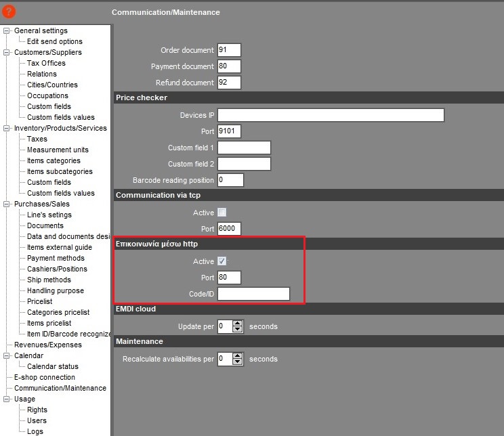This screenshot has height=436, width=504.
Task: Open Items subcategories
Action: [x=60, y=171]
